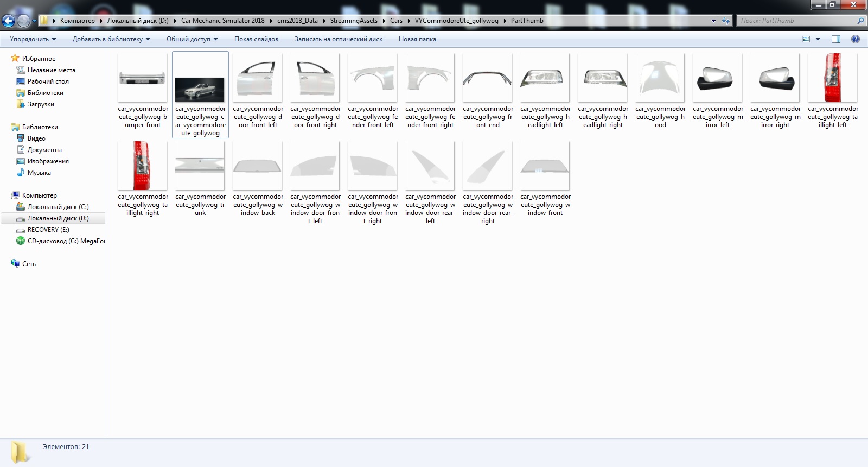Select the bumper_front thumbnail file

(143, 78)
